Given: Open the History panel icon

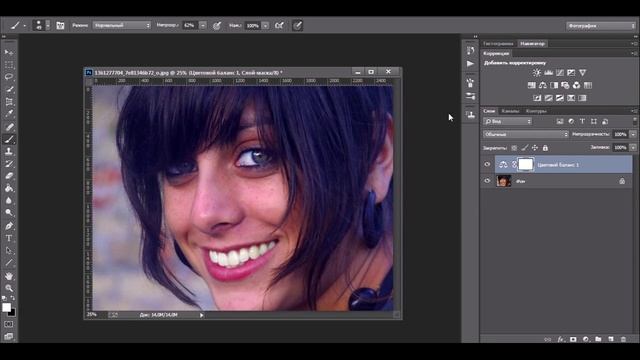Looking at the screenshot, I should 471,51.
